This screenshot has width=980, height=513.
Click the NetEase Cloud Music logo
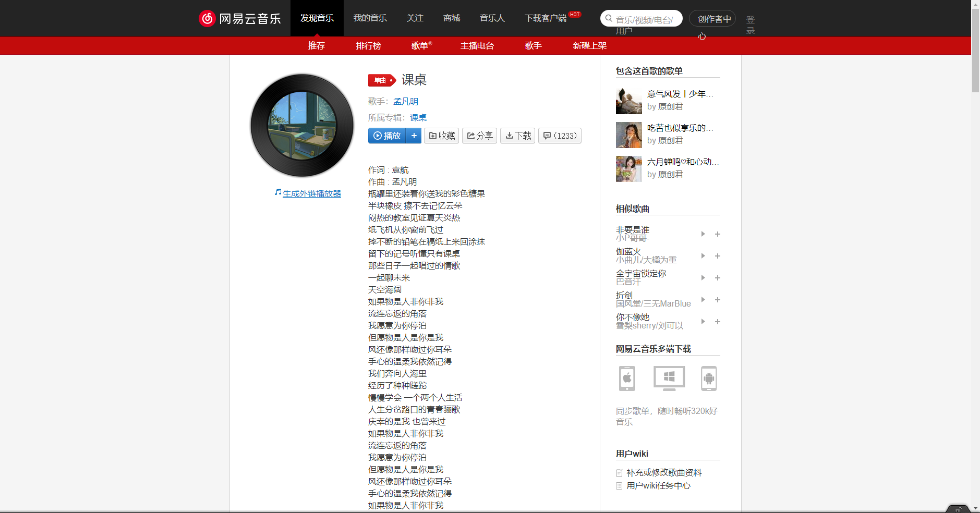point(240,18)
